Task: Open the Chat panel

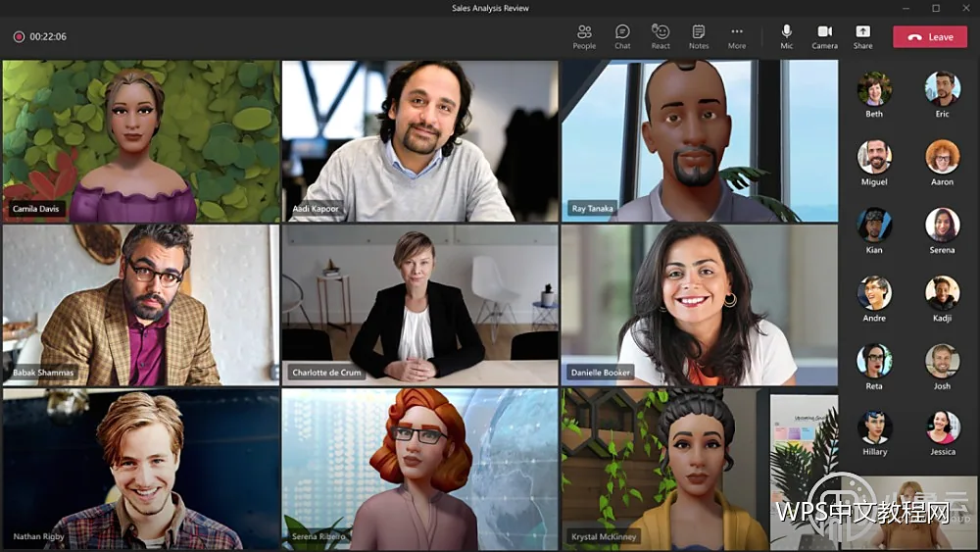Action: tap(622, 37)
